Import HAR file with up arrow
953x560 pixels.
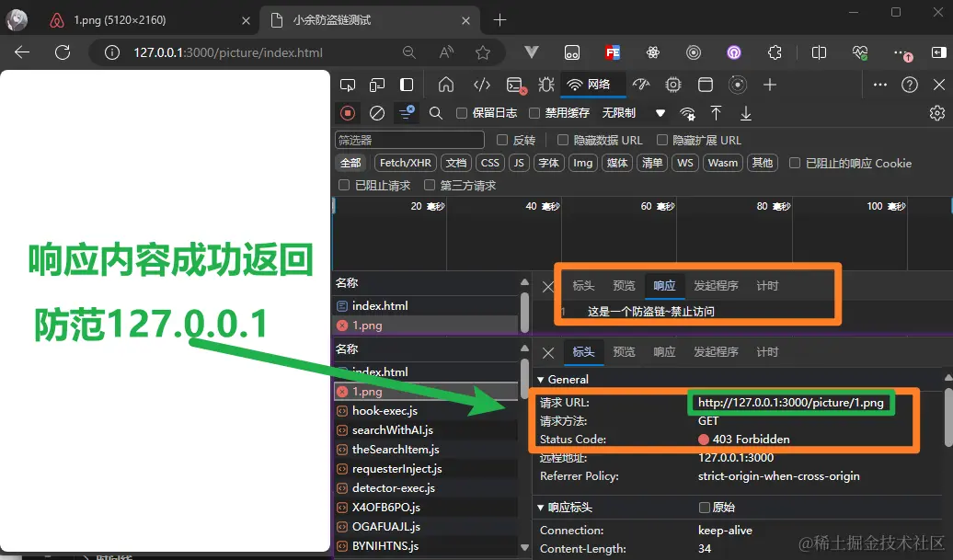point(716,113)
